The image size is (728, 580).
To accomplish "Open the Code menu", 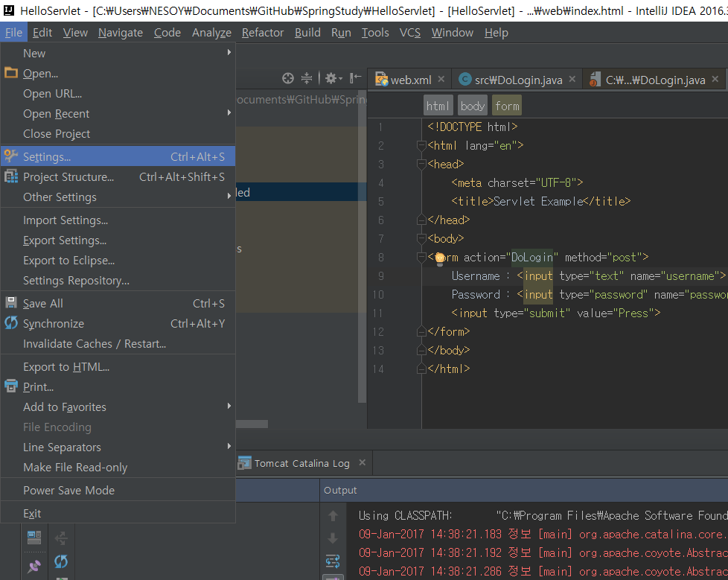I will pyautogui.click(x=167, y=33).
